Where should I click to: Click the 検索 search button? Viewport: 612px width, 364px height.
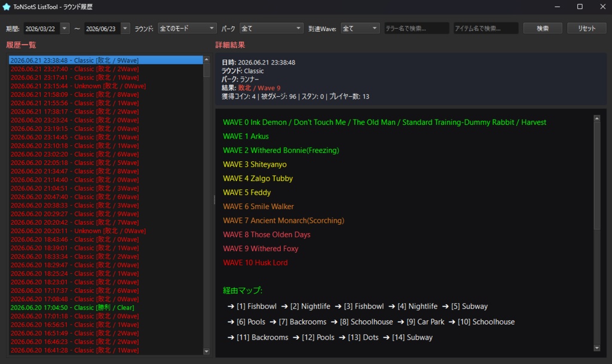click(x=543, y=28)
